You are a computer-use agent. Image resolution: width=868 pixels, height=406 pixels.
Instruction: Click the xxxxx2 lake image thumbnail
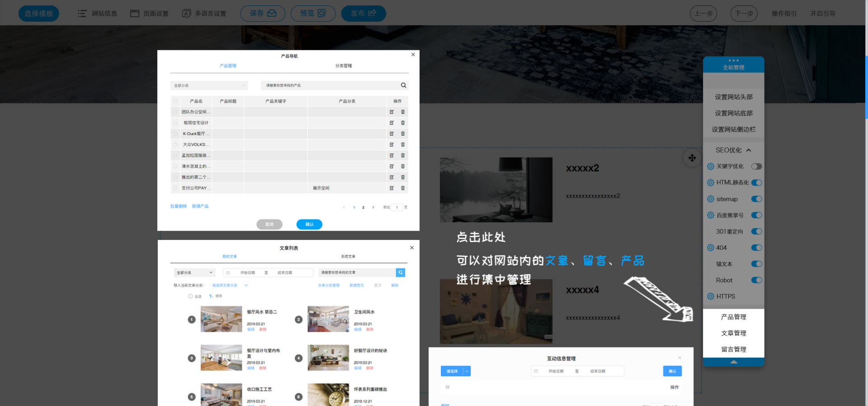pos(496,190)
